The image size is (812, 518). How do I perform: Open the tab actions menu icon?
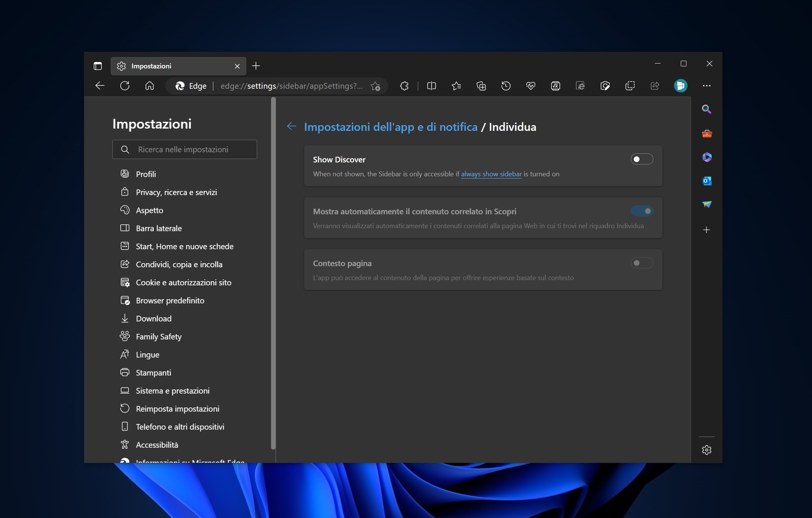coord(98,66)
